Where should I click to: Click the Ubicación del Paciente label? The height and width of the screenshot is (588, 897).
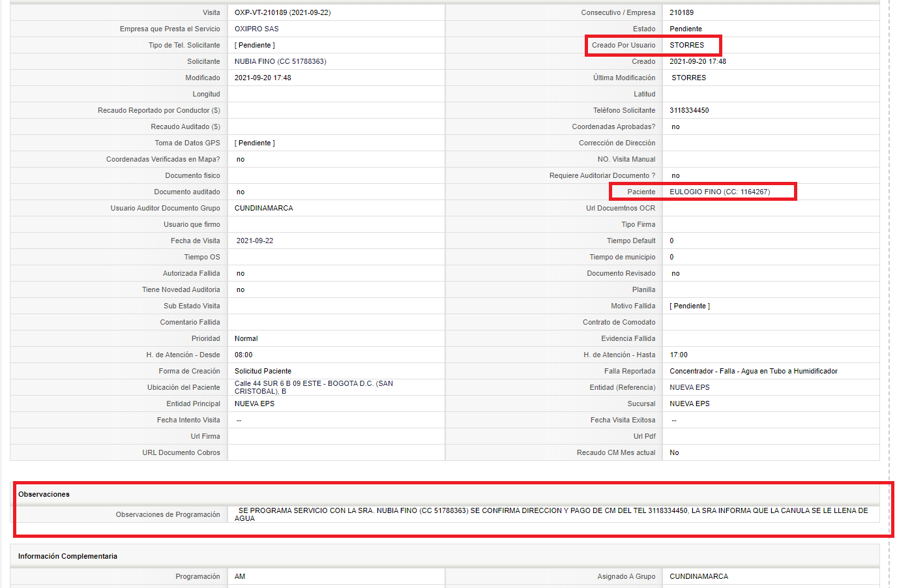click(x=183, y=387)
